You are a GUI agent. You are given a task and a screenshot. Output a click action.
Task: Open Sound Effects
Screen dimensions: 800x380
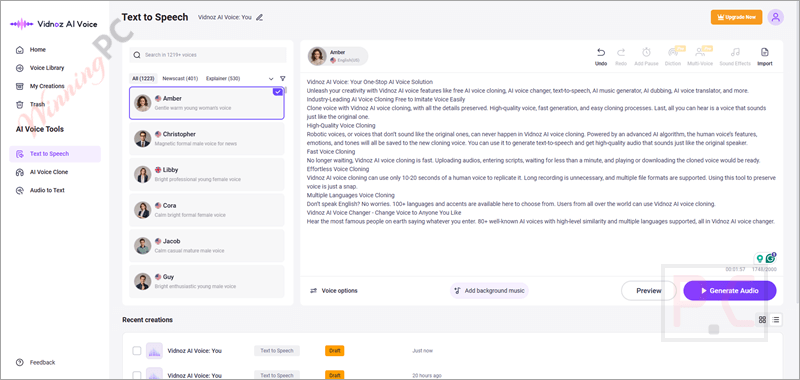pyautogui.click(x=735, y=56)
